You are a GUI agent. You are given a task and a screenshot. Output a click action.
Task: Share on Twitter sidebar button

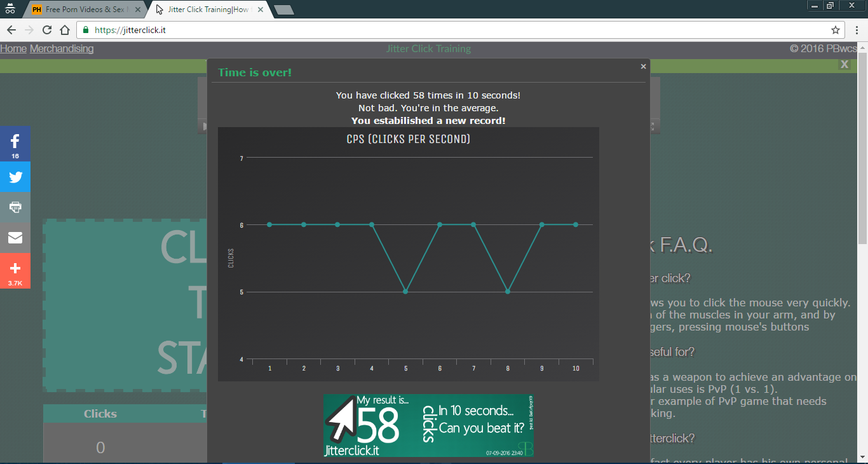click(x=15, y=177)
